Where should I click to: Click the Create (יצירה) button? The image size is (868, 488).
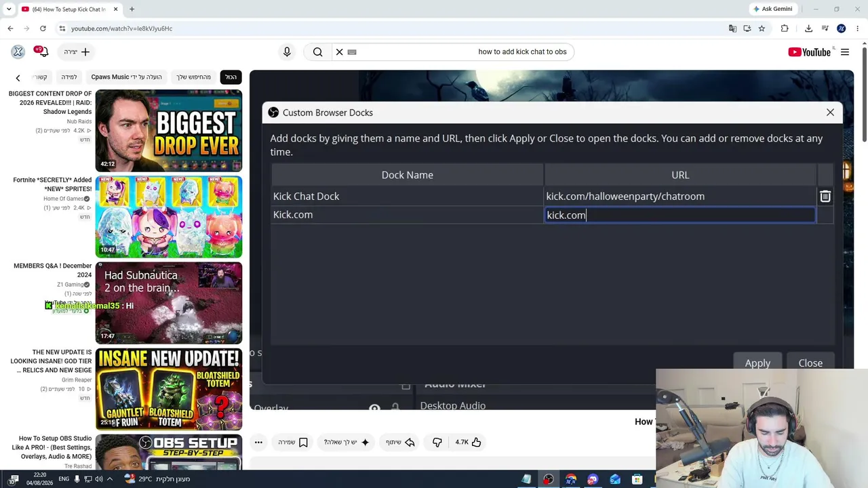point(77,52)
